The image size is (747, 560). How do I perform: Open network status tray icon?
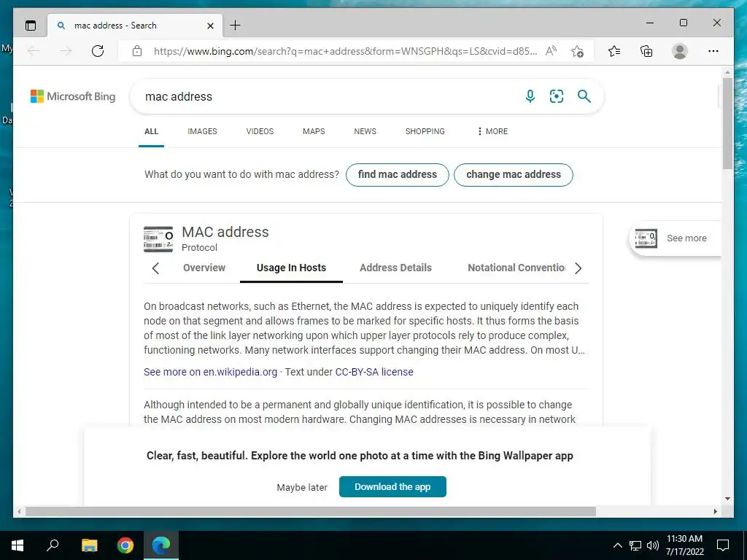tap(635, 545)
